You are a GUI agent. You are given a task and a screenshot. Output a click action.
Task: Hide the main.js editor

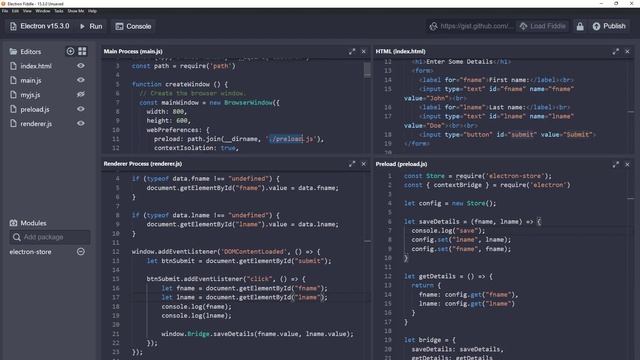(81, 80)
